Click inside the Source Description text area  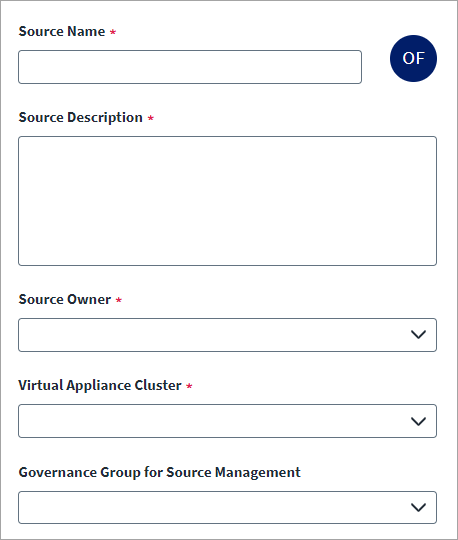pyautogui.click(x=227, y=201)
